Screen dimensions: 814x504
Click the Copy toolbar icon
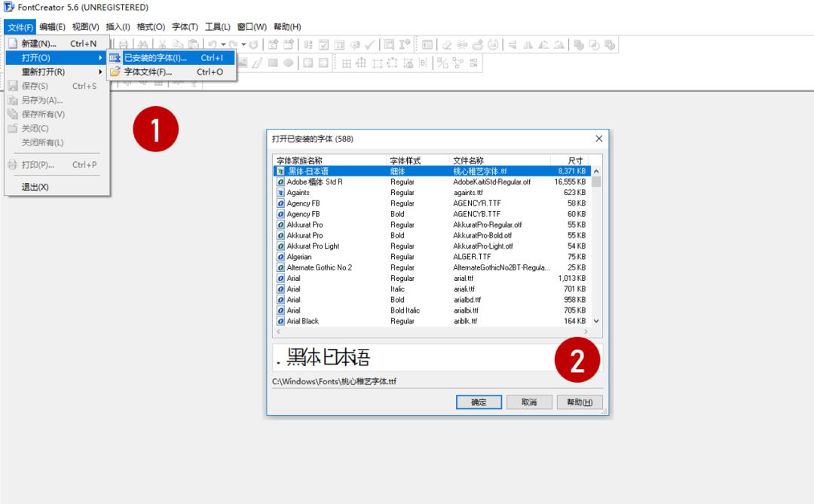click(x=178, y=44)
